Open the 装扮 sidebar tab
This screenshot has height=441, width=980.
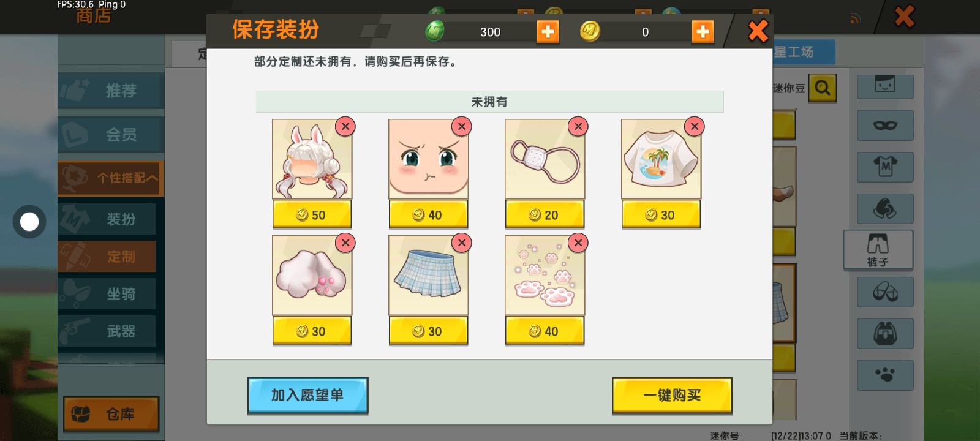coord(107,219)
